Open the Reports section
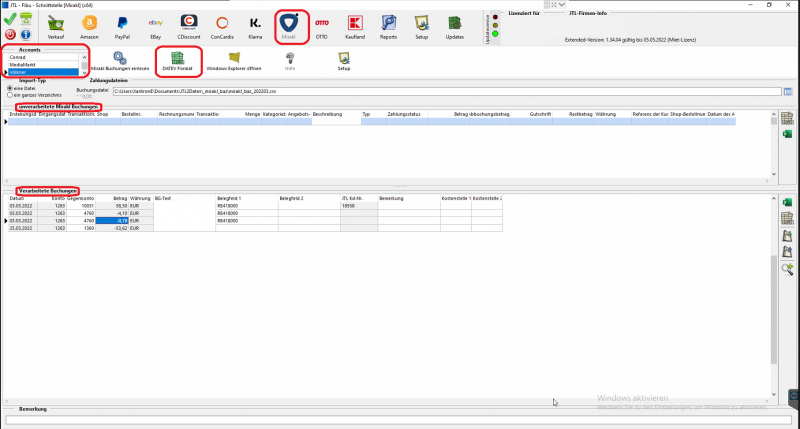 [x=388, y=25]
